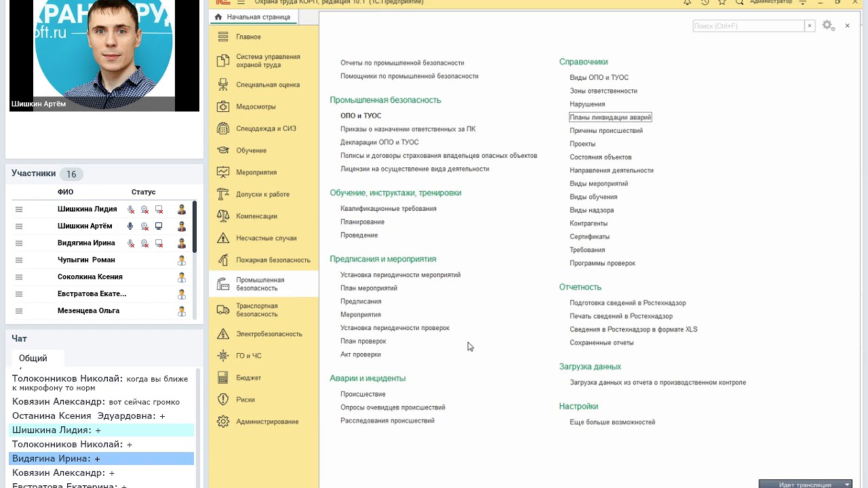Viewport: 868px width, 488px height.
Task: Open section settings gear icon
Action: (828, 26)
